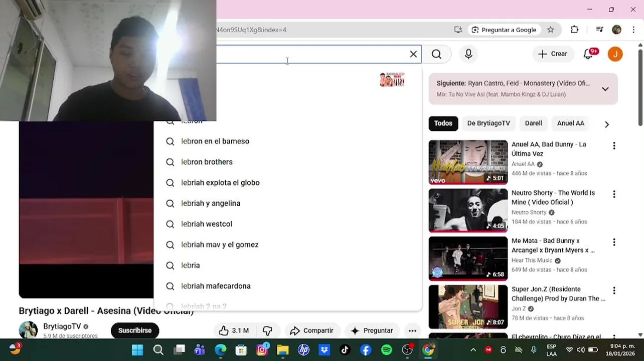
Task: Select the 'De BrytiagoTV' filter chip
Action: (x=489, y=123)
